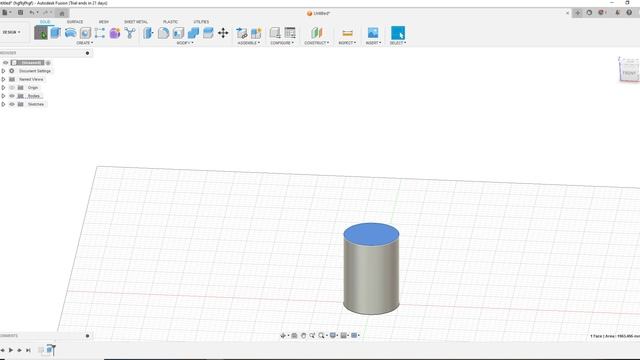Switch to the Utilities tab
Viewport: 640px width, 360px height.
pos(201,22)
